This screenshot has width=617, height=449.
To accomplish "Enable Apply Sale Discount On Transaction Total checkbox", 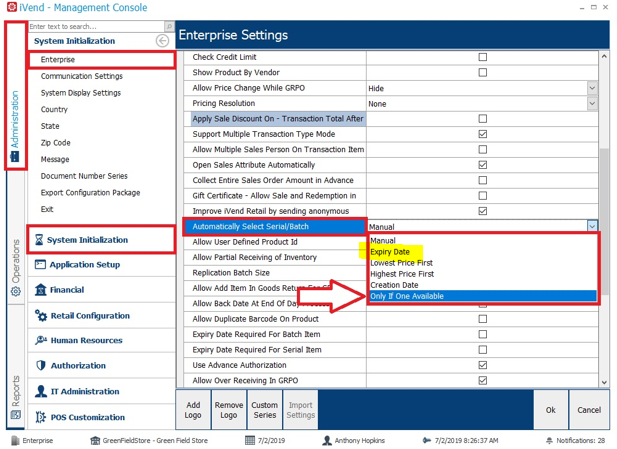I will click(482, 118).
